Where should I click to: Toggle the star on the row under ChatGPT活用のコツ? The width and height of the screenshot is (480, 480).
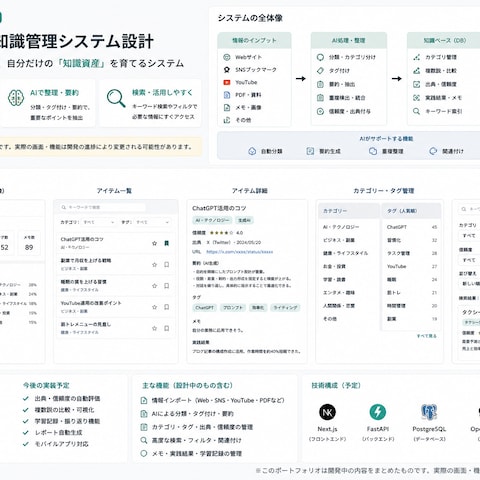(x=154, y=265)
